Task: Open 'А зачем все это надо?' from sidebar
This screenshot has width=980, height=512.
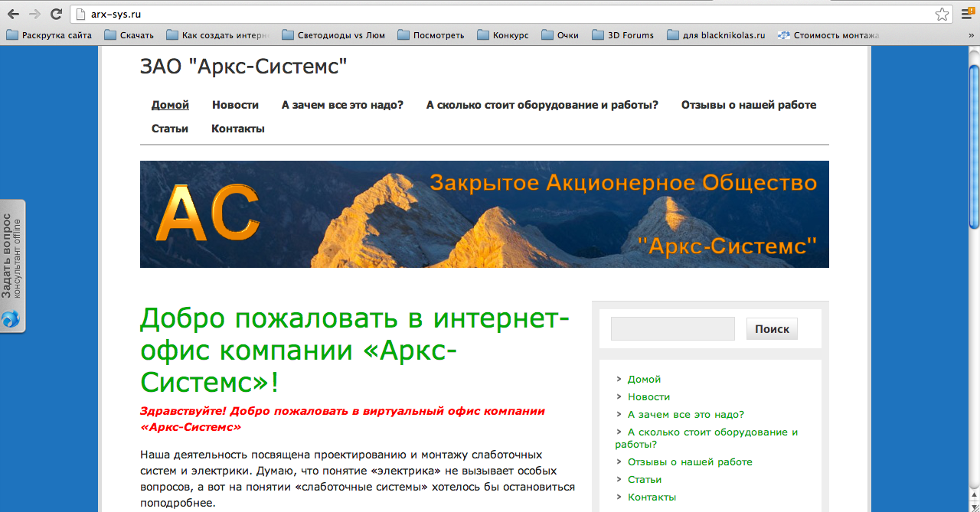Action: 688,414
